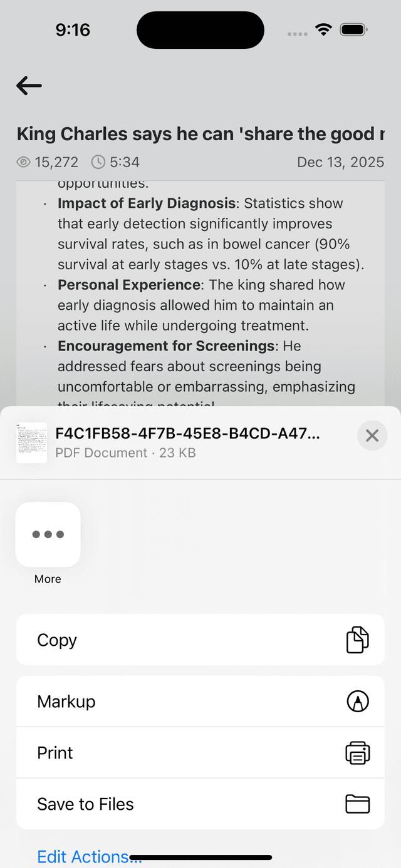This screenshot has width=401, height=868.
Task: Tap the Wi-Fi status icon
Action: click(323, 29)
